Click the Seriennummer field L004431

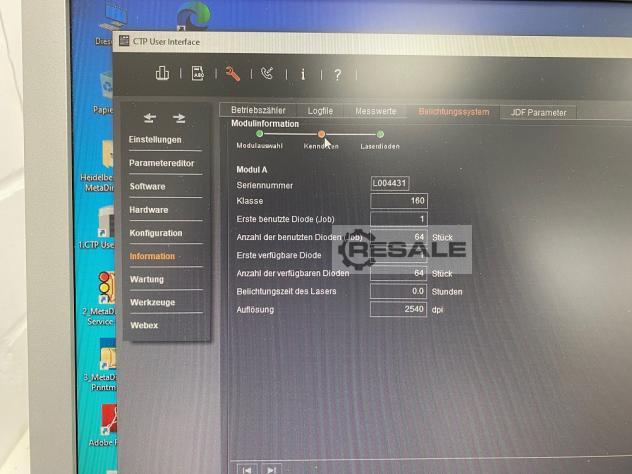tap(390, 183)
